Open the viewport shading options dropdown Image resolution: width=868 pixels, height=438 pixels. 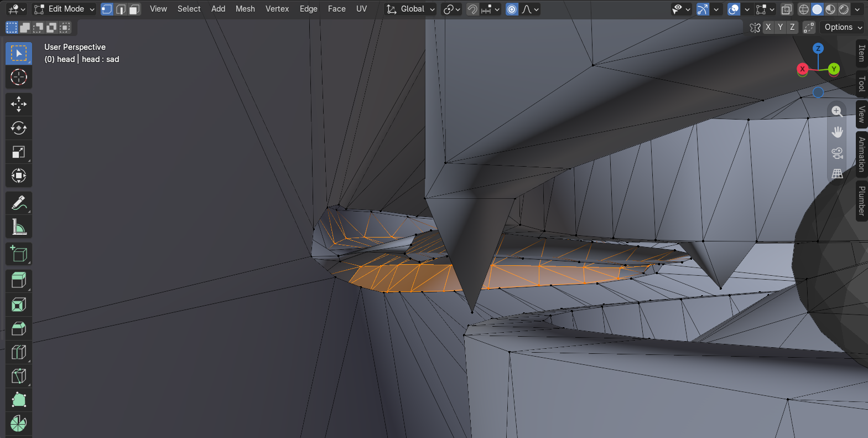pos(857,9)
